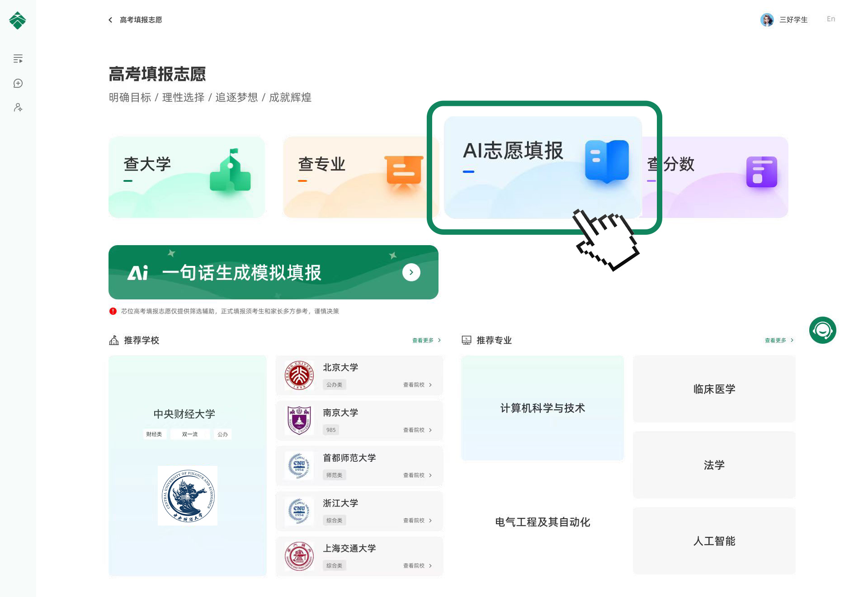
Task: Select the 计算机科学与技术 major card
Action: (542, 408)
